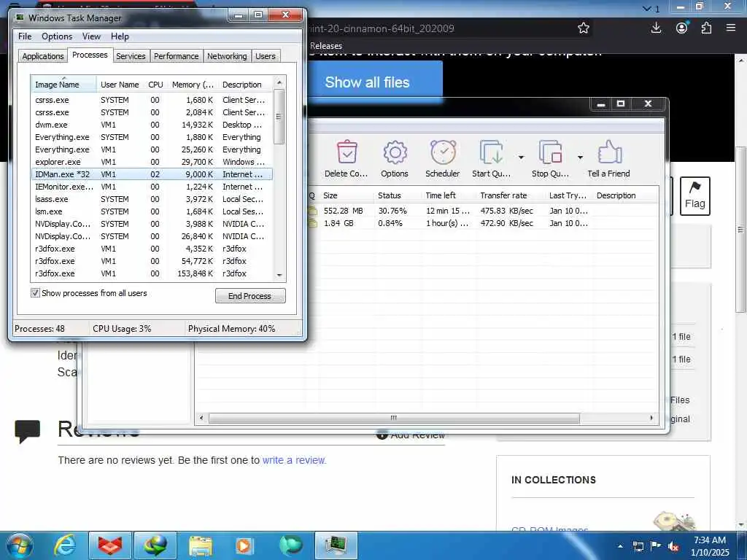Open the browser hamburger menu

tap(731, 28)
